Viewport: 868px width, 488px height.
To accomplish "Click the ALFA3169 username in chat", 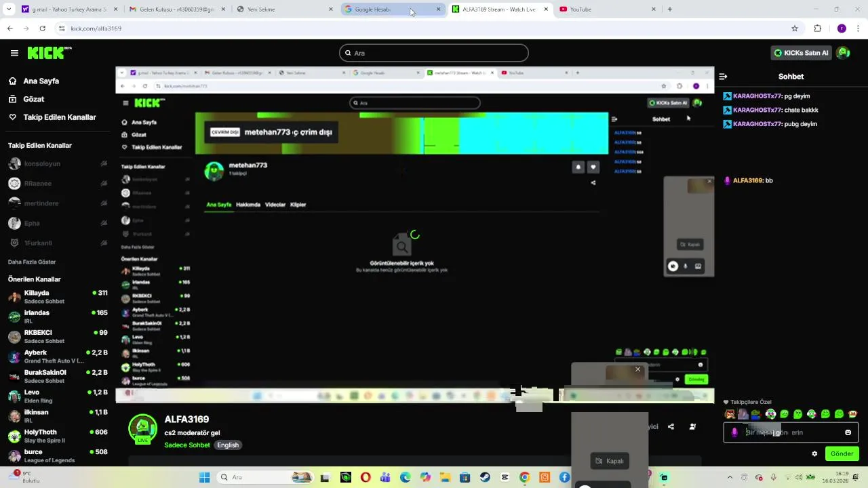I will point(747,181).
